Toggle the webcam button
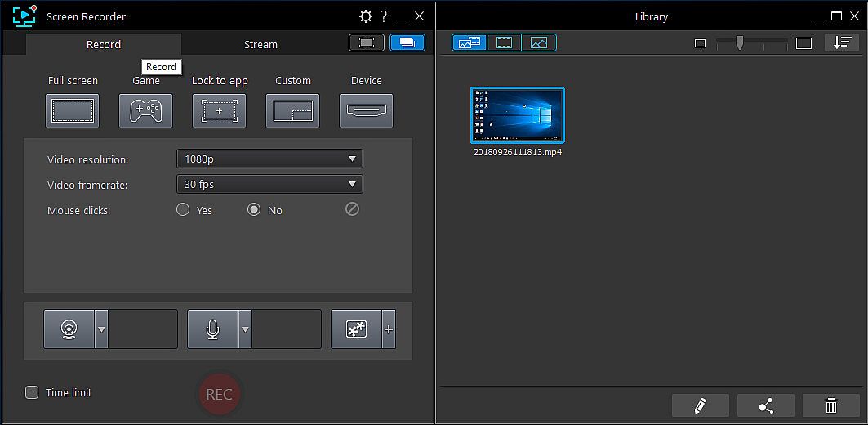 coord(69,329)
